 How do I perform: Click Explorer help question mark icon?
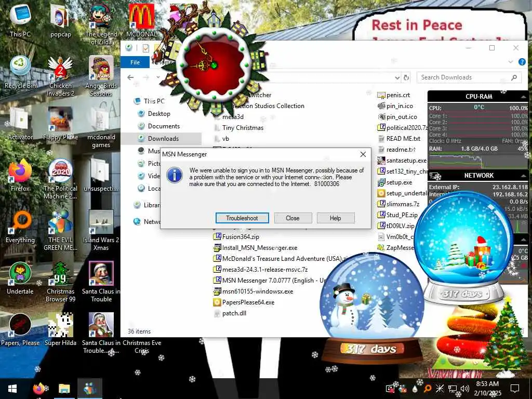click(522, 62)
